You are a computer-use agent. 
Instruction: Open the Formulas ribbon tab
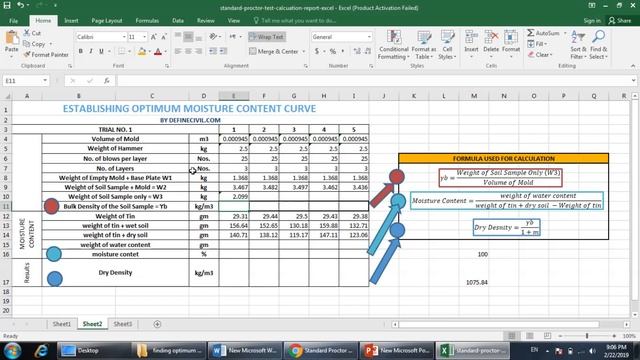pos(147,20)
